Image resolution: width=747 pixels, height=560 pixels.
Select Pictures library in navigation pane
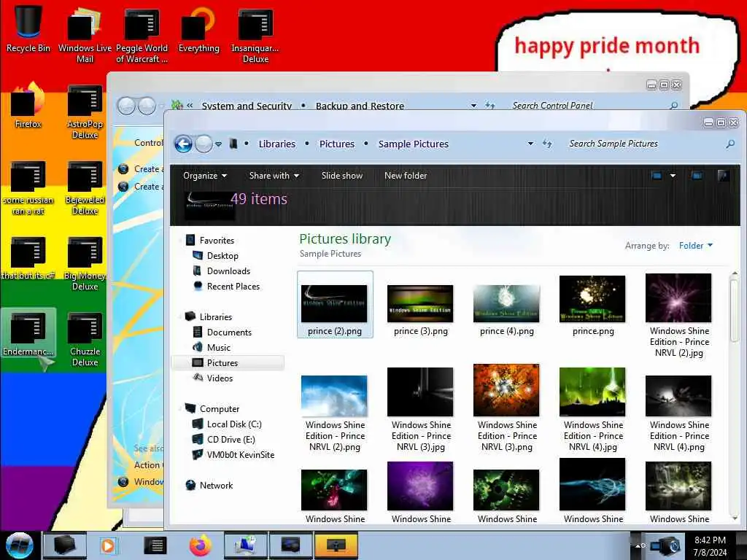click(228, 363)
